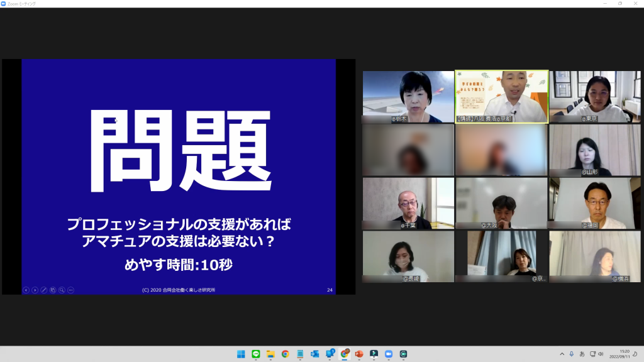The height and width of the screenshot is (362, 644).
Task: Open the Zoom app taskbar icon
Action: (389, 354)
